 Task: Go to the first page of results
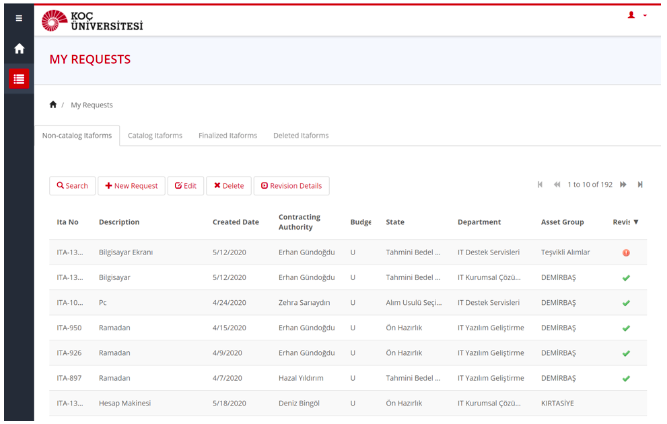(x=541, y=184)
